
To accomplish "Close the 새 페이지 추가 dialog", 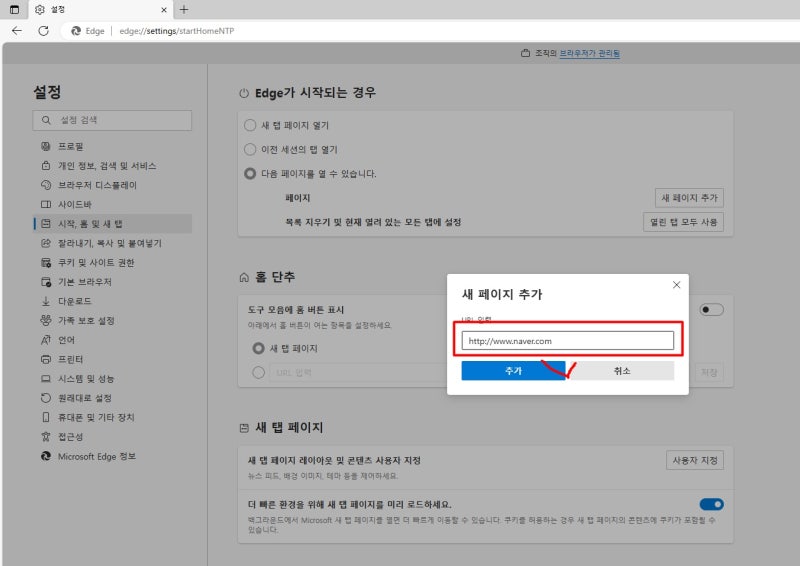I will [x=677, y=285].
